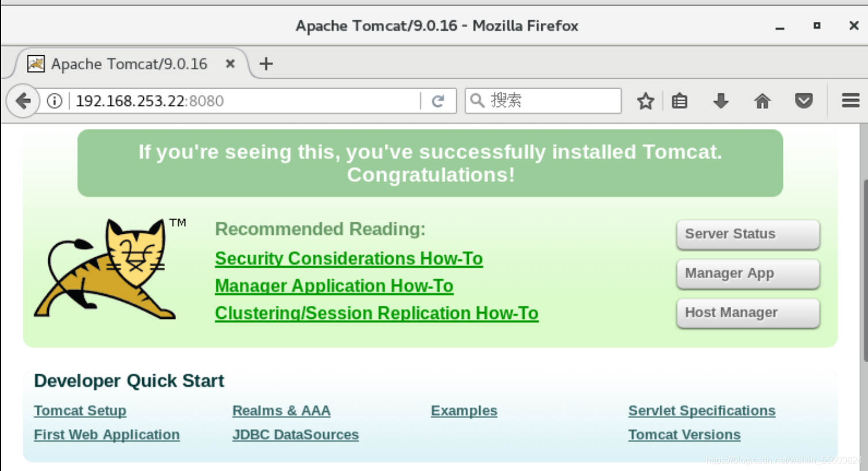Go to the Firefox Home page icon
This screenshot has width=868, height=471.
click(762, 101)
